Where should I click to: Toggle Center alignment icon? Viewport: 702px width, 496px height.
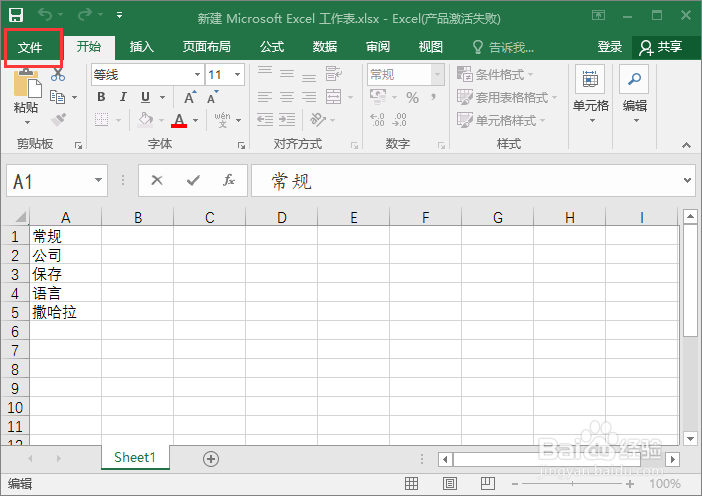(287, 97)
